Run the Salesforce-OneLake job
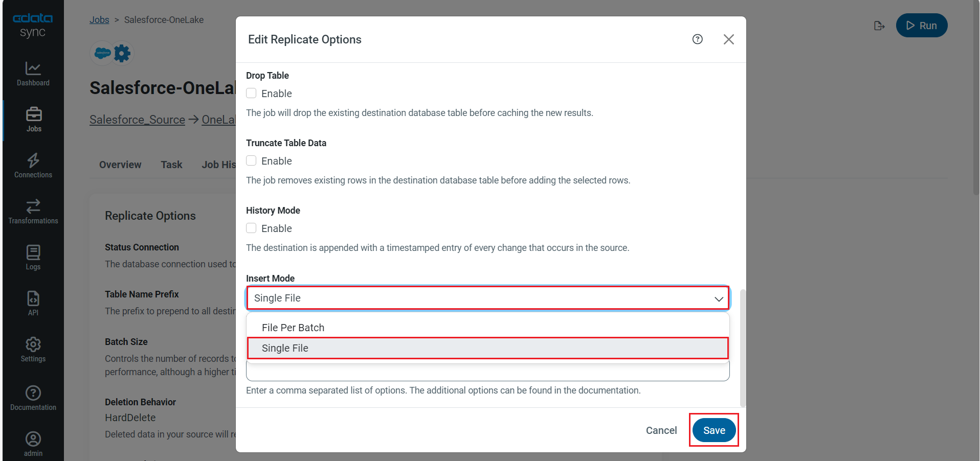Screen dimensions: 980x461 [x=922, y=26]
